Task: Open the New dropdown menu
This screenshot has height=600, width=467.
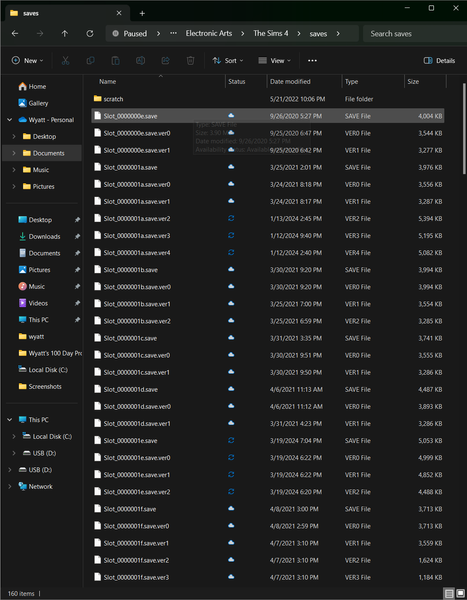Action: point(27,60)
